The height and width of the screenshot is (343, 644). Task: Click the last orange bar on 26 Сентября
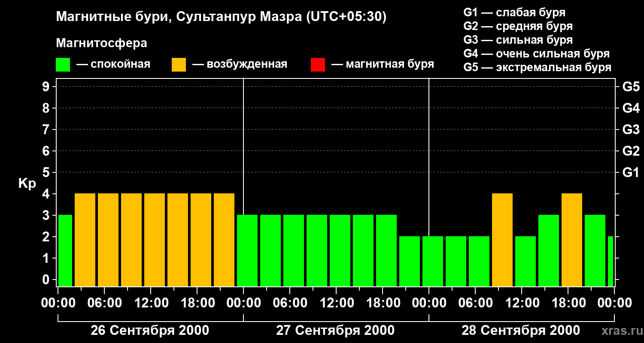pos(224,240)
